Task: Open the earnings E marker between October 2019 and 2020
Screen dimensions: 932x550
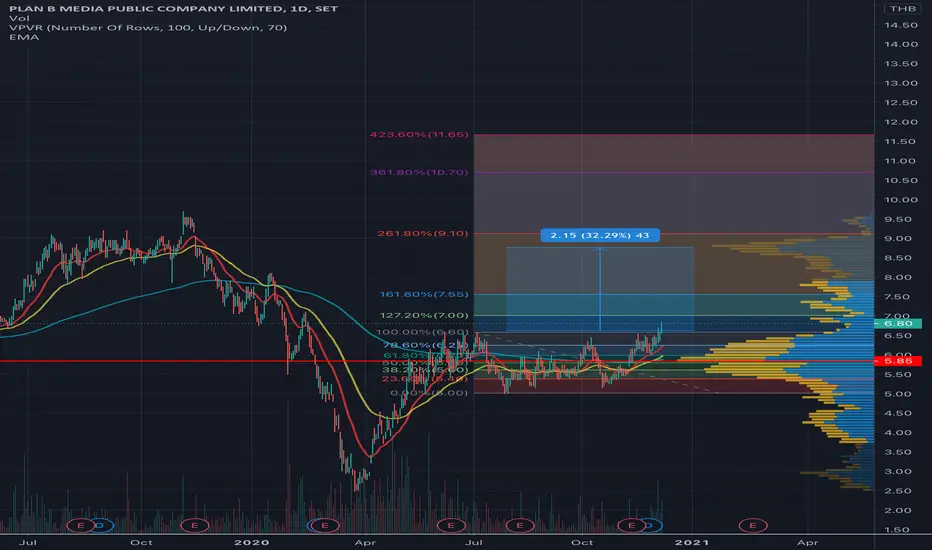Action: [x=194, y=525]
